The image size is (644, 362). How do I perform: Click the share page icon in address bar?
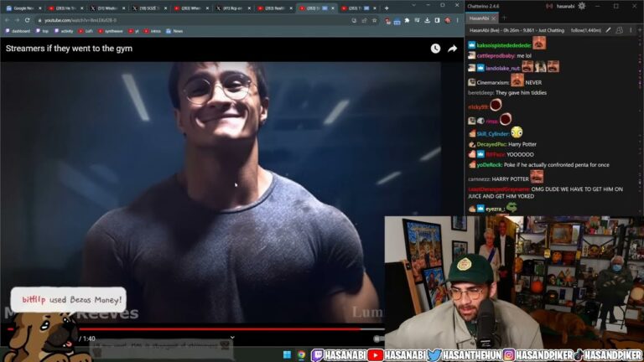(x=364, y=20)
